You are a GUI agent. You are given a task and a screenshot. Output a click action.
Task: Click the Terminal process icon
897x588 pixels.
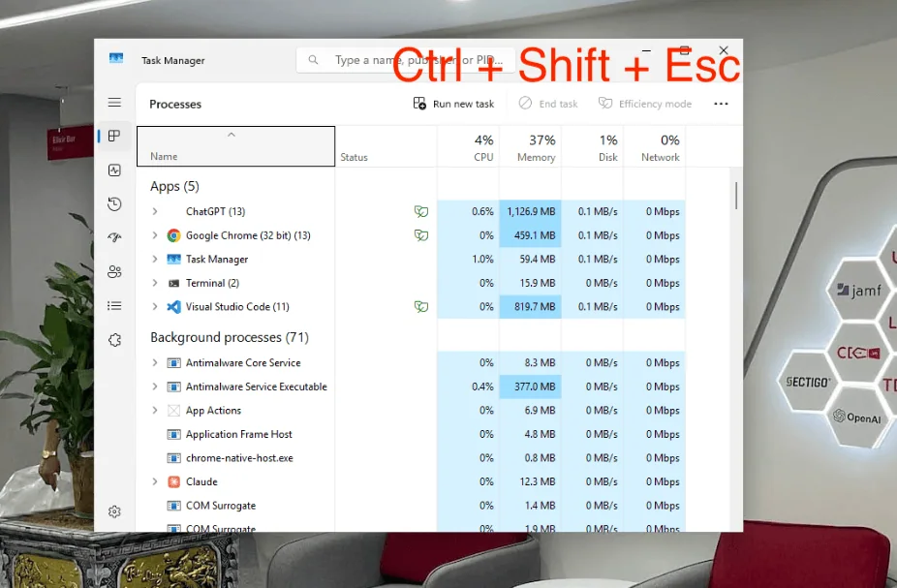coord(174,283)
